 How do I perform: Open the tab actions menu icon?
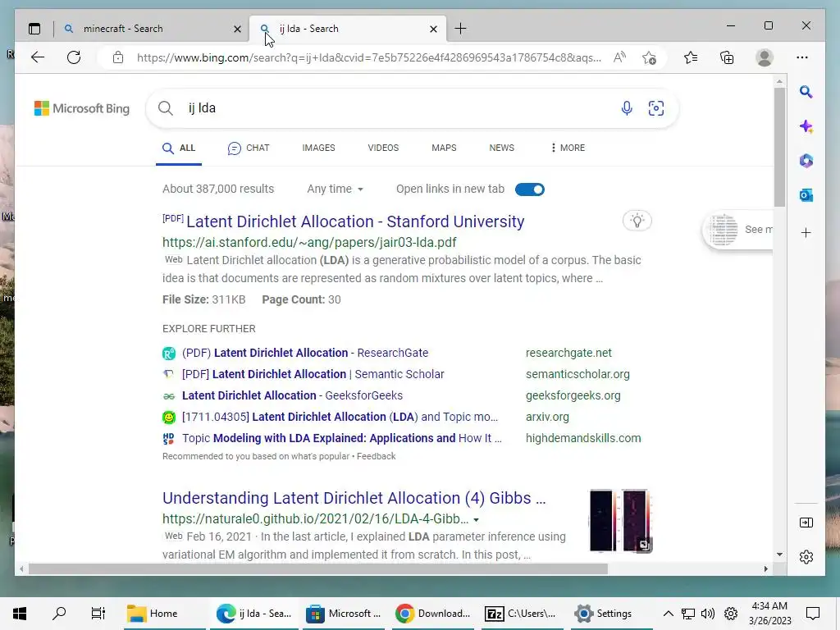[34, 29]
